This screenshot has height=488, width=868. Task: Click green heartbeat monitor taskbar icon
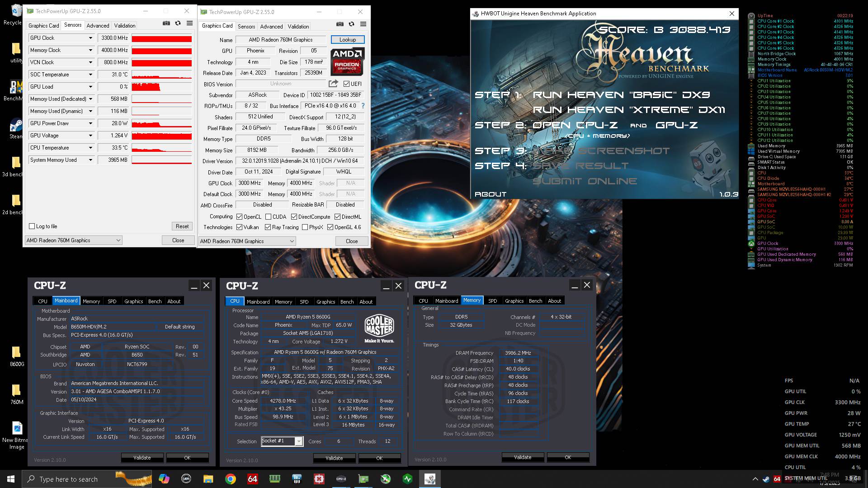pyautogui.click(x=407, y=479)
